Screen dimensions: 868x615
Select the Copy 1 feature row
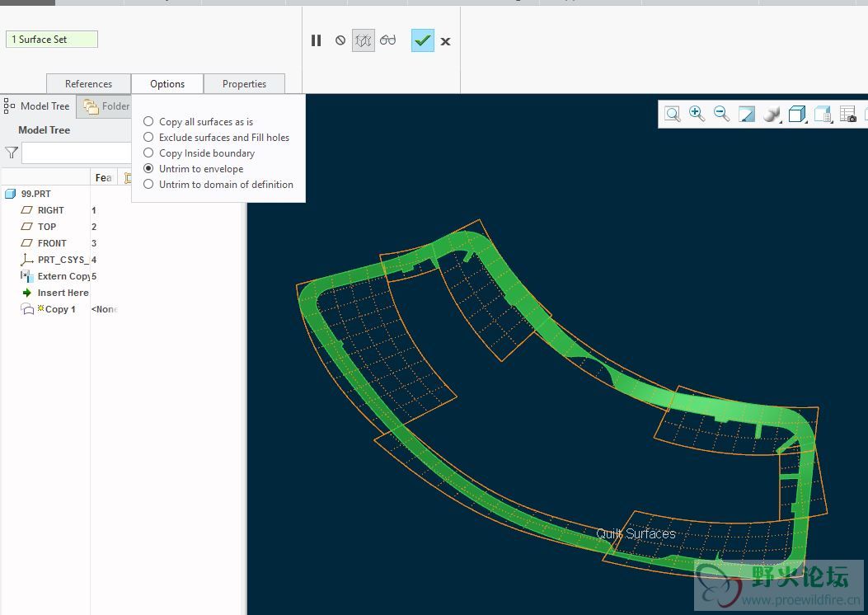click(x=48, y=309)
